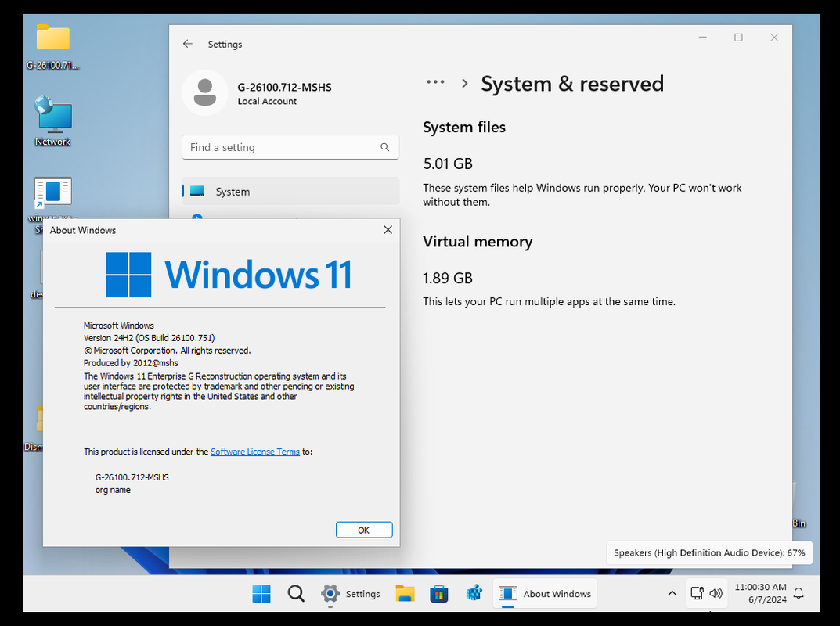Switch to Settings taskbar button
Screen dimensions: 840x626
351,593
